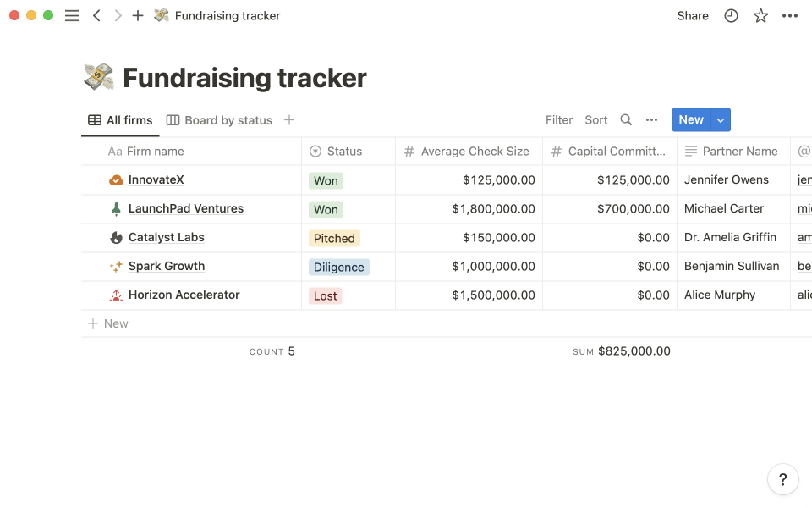Image resolution: width=812 pixels, height=508 pixels.
Task: Open page history clock icon
Action: click(x=731, y=16)
